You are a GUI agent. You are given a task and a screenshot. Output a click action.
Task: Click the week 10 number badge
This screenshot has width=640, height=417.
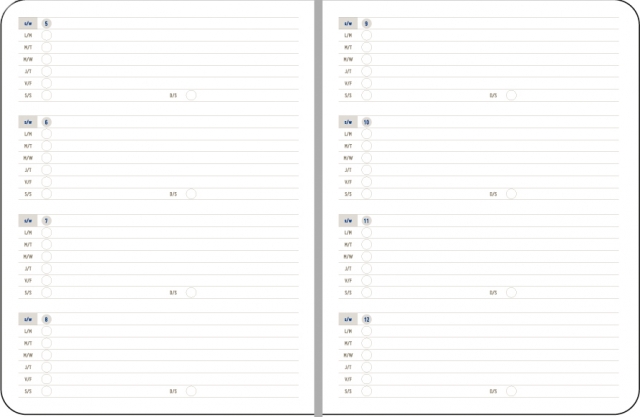point(366,122)
